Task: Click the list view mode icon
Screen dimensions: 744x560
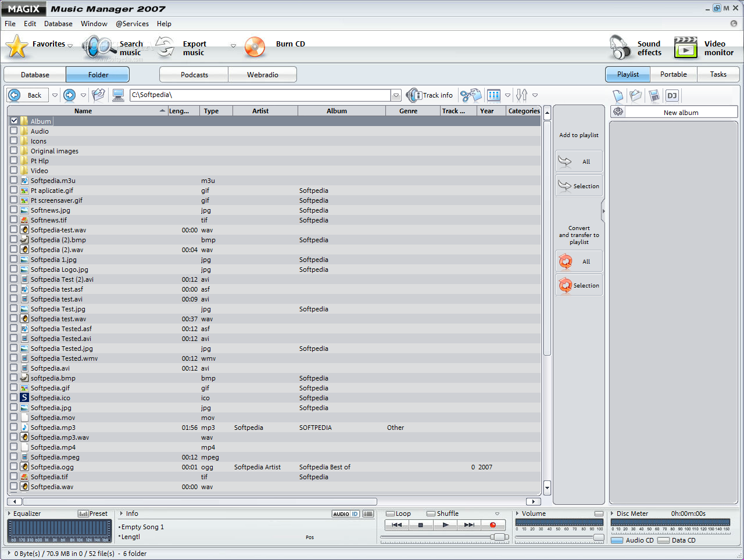Action: point(493,95)
